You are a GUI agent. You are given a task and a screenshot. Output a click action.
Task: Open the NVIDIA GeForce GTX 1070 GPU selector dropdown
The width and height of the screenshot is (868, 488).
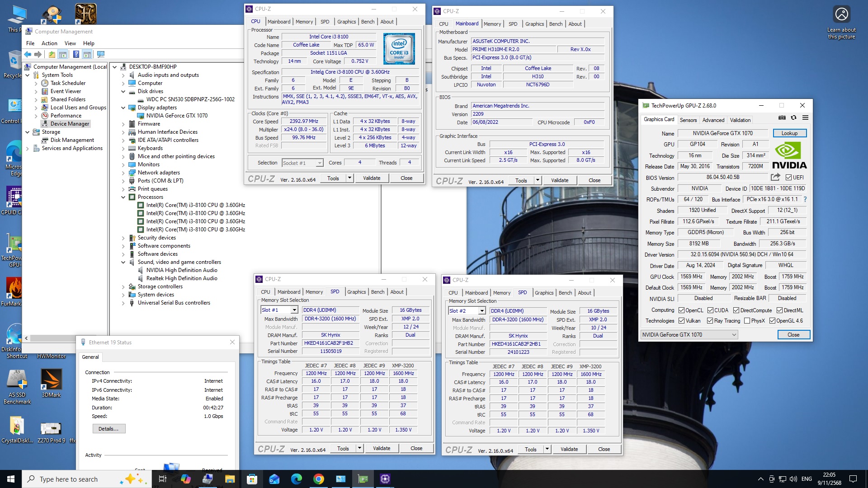click(x=734, y=335)
